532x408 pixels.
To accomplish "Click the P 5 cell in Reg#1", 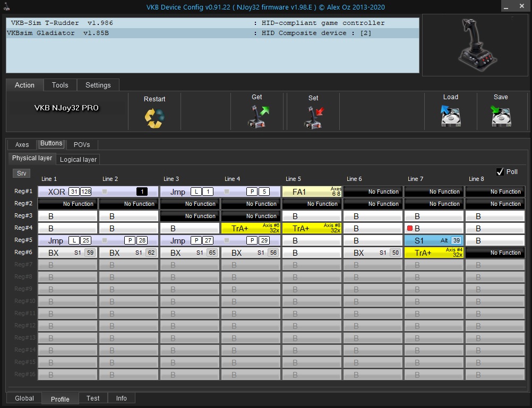I will (x=251, y=192).
